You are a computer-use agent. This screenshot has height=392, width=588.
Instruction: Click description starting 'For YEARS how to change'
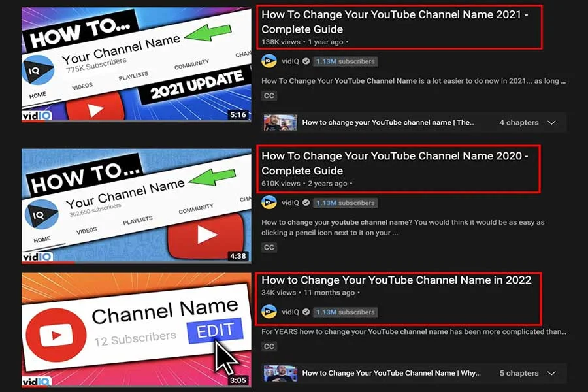pos(414,332)
